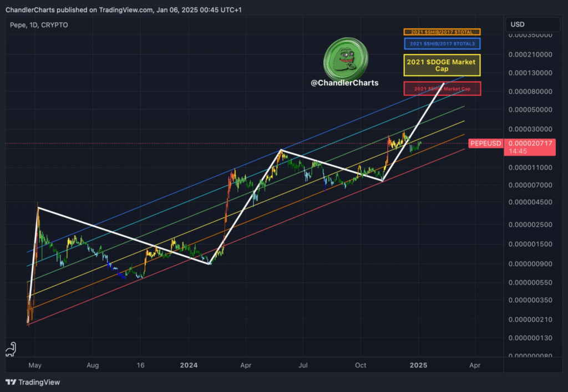Click the 2024 label on time axis

point(189,365)
